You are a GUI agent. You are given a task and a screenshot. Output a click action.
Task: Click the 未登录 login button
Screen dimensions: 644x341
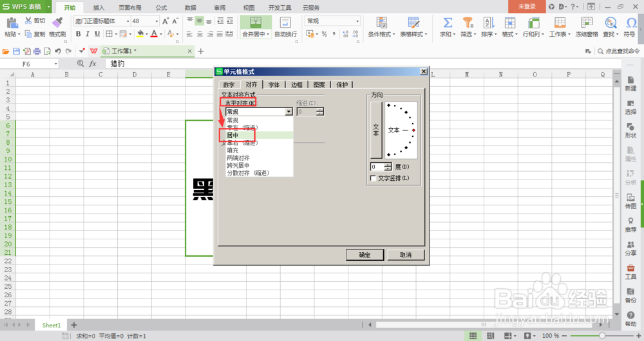tap(527, 6)
